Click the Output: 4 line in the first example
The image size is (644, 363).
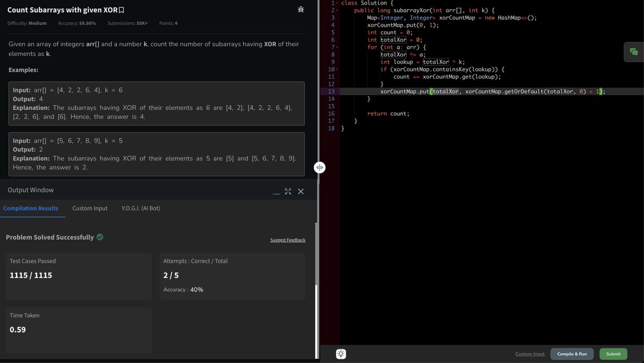click(x=28, y=99)
